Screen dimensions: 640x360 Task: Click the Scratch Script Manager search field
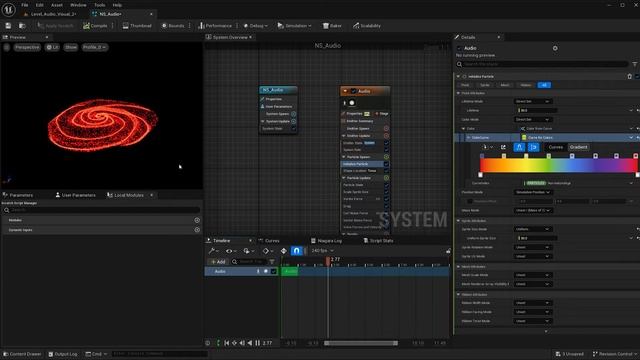[x=101, y=210]
